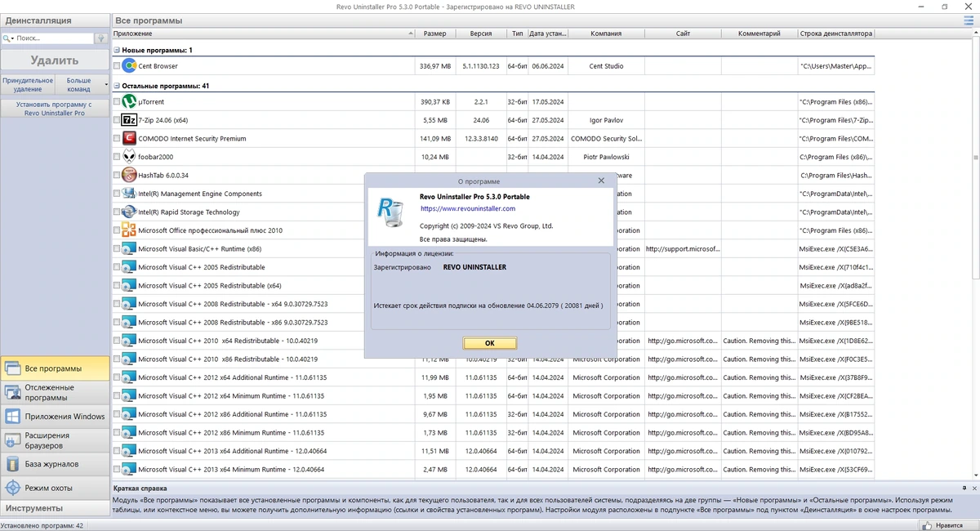This screenshot has height=531, width=980.
Task: Select the 'Все программы' sidebar tab
Action: point(54,368)
